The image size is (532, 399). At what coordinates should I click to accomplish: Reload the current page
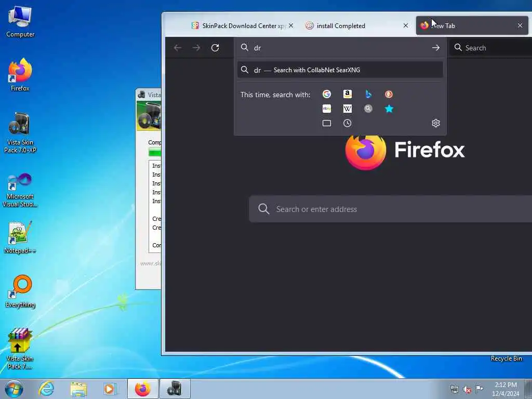coord(215,48)
